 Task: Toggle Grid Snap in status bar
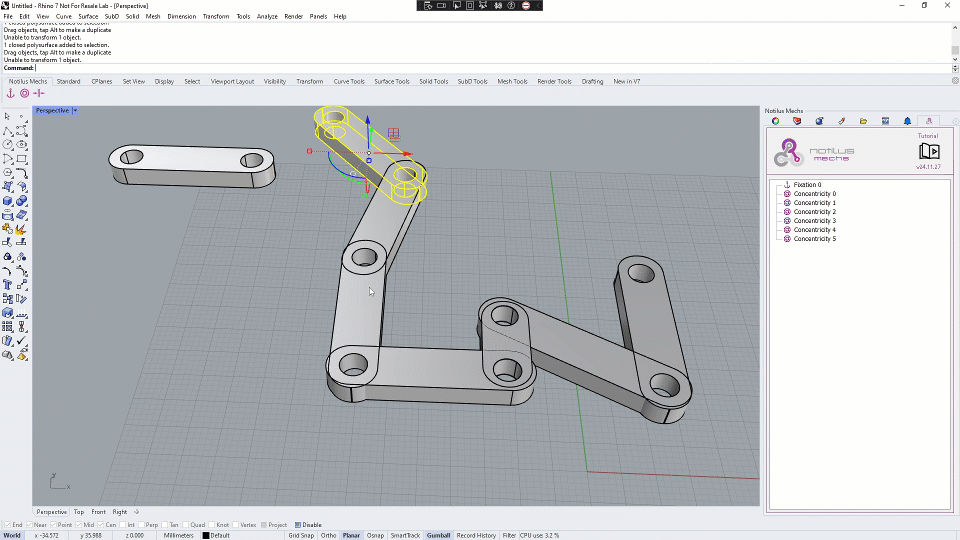[x=301, y=535]
